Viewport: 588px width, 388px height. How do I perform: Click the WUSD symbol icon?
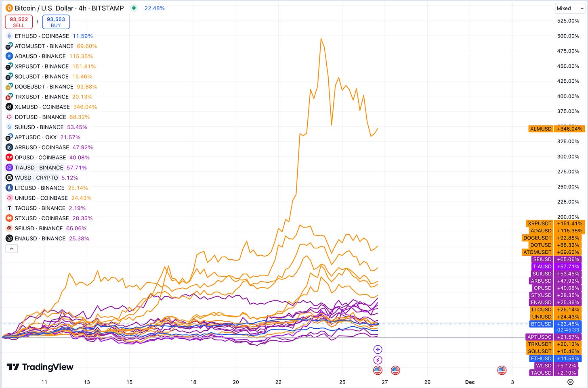pyautogui.click(x=9, y=177)
